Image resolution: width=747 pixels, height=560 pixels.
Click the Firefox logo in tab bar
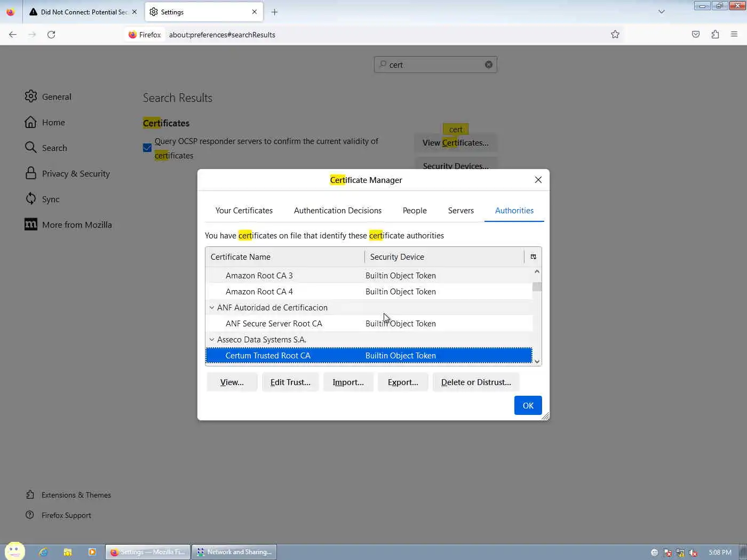point(10,12)
